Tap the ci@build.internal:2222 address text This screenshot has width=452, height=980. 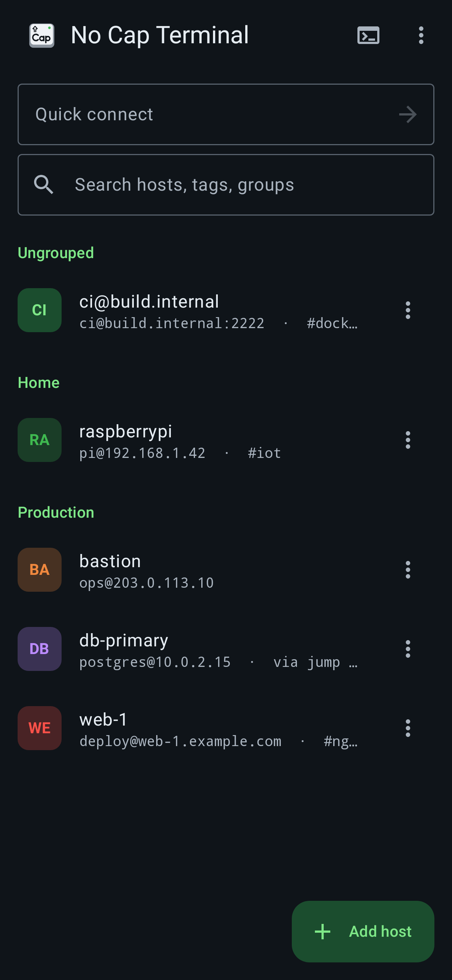click(172, 323)
